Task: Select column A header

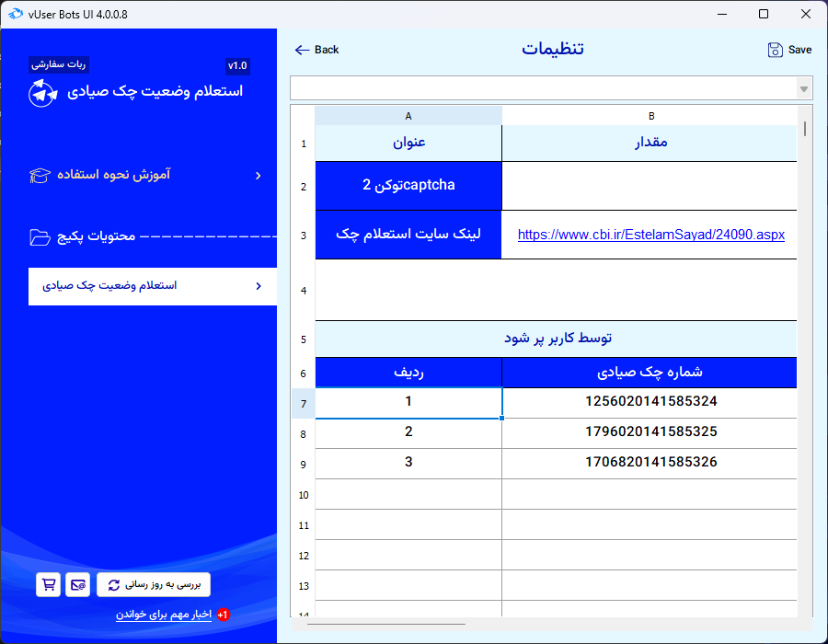Action: pos(408,116)
